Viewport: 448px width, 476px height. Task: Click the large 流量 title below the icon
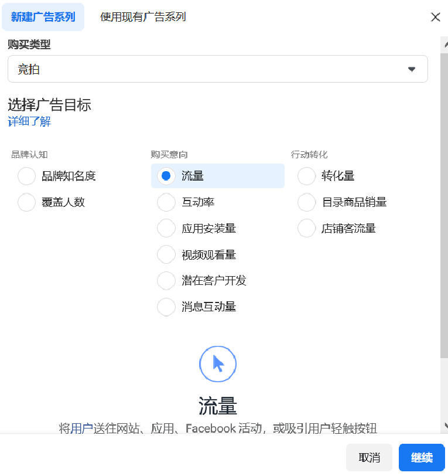(218, 406)
